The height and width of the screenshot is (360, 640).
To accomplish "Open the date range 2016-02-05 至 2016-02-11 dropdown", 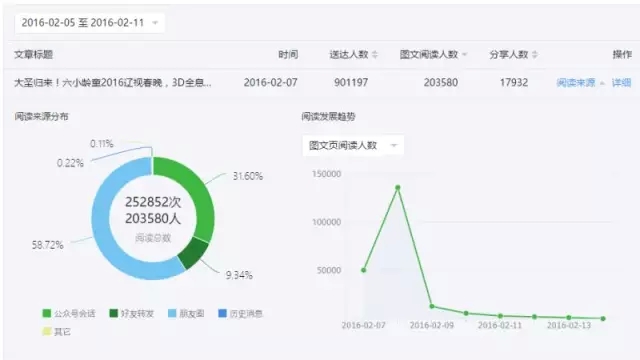I will [89, 23].
